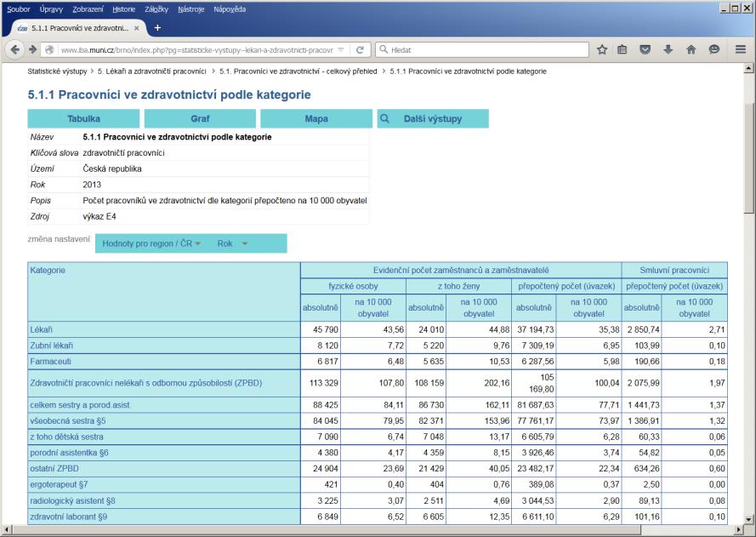Follow the Statistické výstupy breadcrumb
Viewport: 756px width, 537px height.
point(57,71)
